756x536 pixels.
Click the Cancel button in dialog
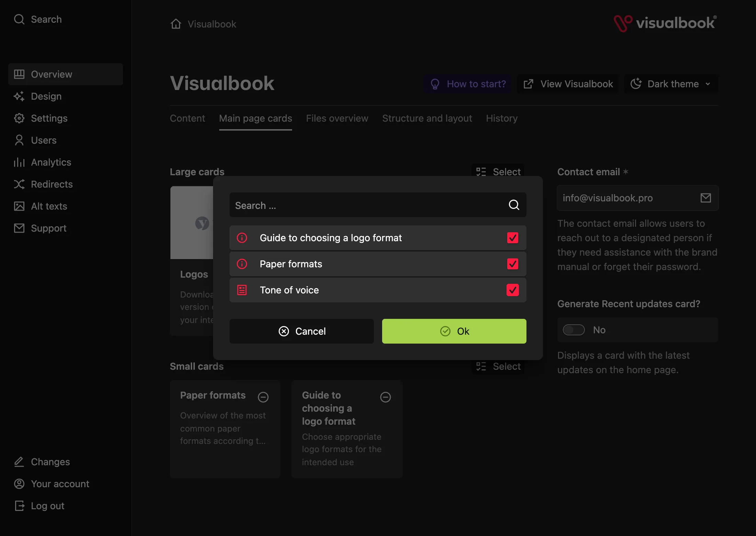point(302,331)
